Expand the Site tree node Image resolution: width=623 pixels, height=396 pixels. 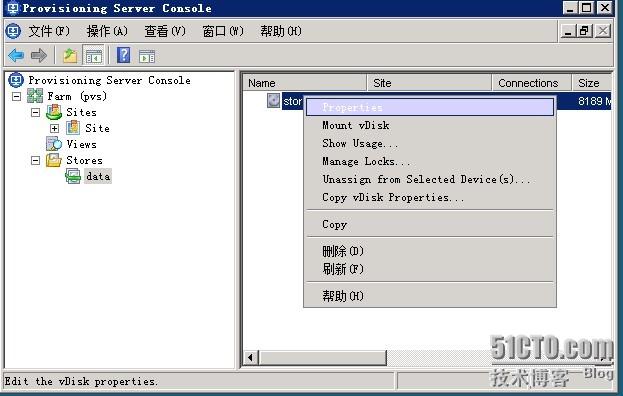[54, 128]
